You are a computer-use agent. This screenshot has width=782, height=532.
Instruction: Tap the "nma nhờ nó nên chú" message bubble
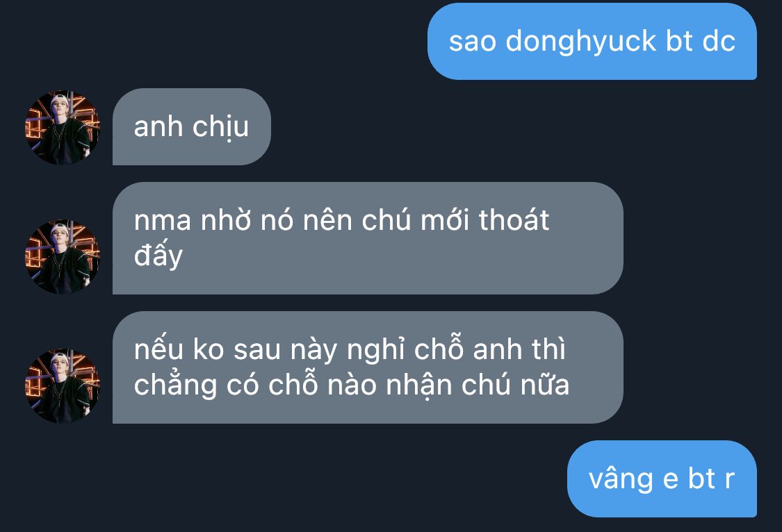368,238
